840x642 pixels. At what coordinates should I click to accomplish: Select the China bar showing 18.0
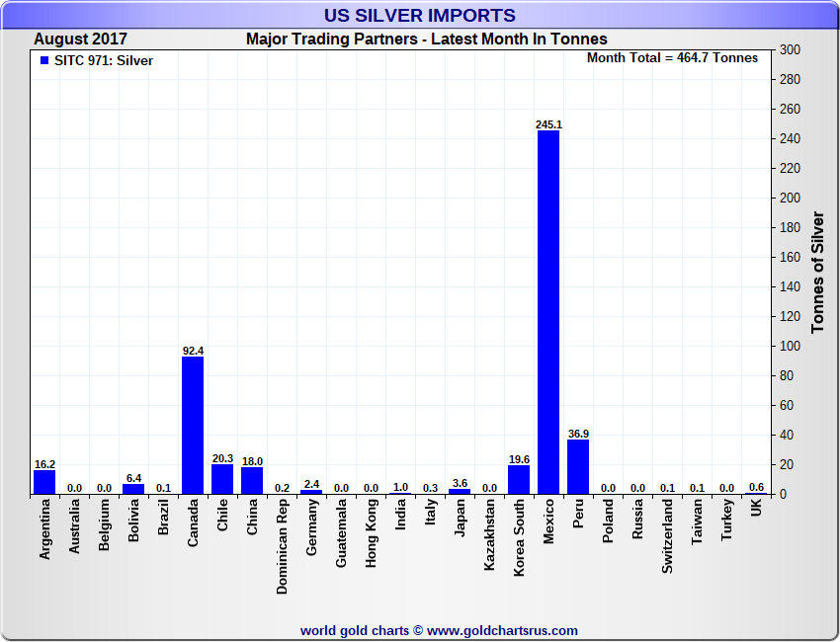tap(252, 480)
